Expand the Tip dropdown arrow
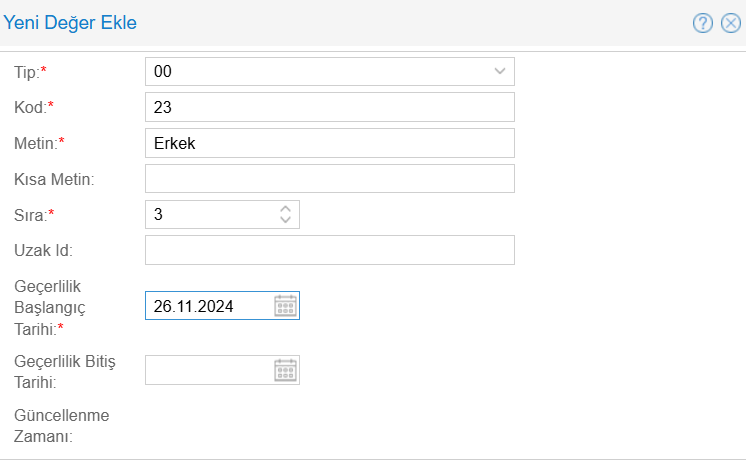Viewport: 746px width, 465px height. [500, 71]
